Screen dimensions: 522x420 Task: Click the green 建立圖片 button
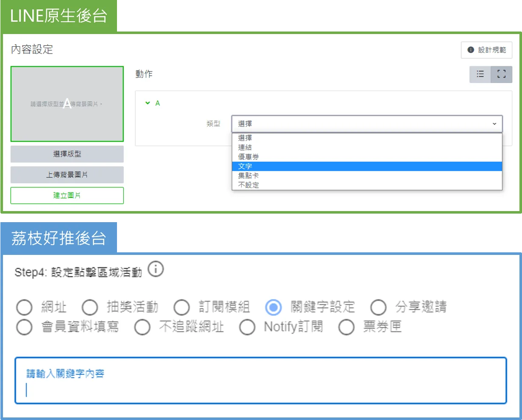pyautogui.click(x=67, y=195)
